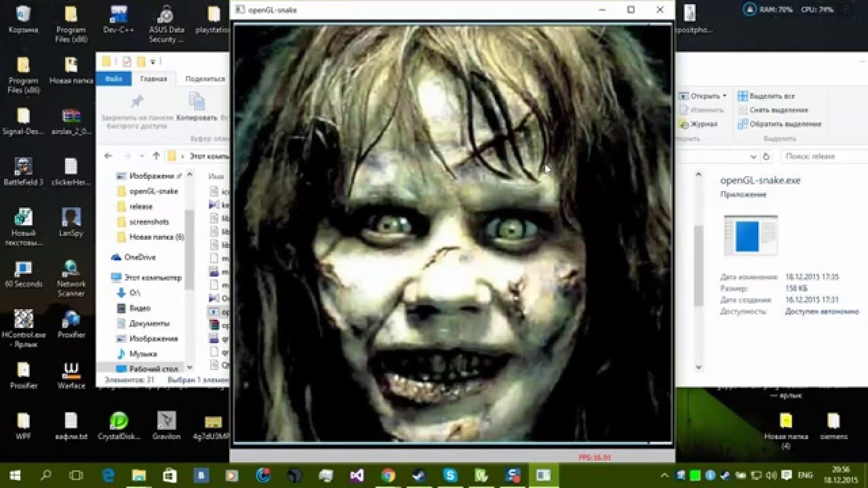Click navigation pane scrollbar down arrow

pyautogui.click(x=190, y=366)
